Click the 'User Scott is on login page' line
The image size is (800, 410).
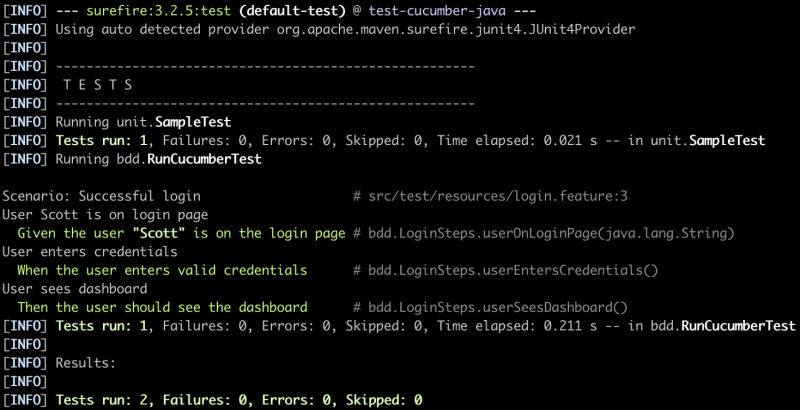[x=105, y=214]
